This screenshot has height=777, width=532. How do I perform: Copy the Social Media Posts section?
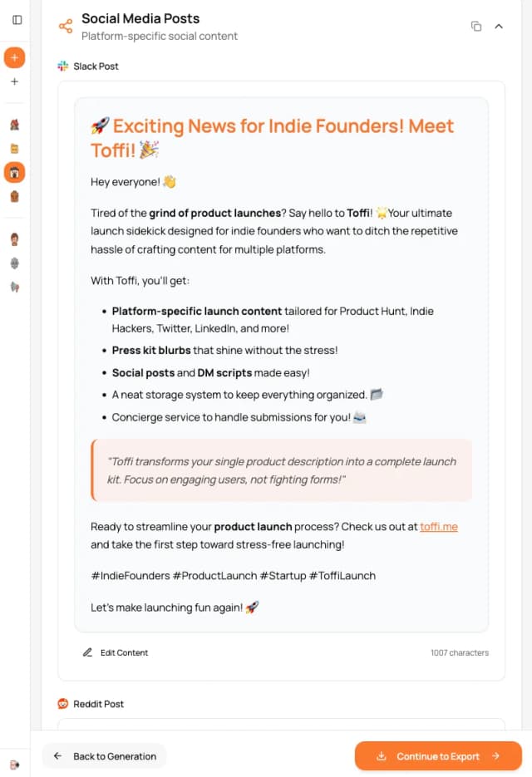point(476,27)
